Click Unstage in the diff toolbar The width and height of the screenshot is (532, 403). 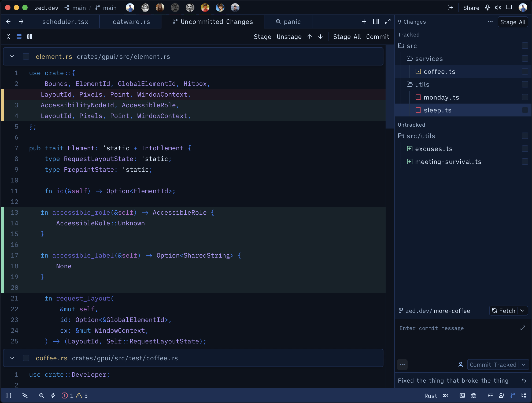[x=289, y=37]
